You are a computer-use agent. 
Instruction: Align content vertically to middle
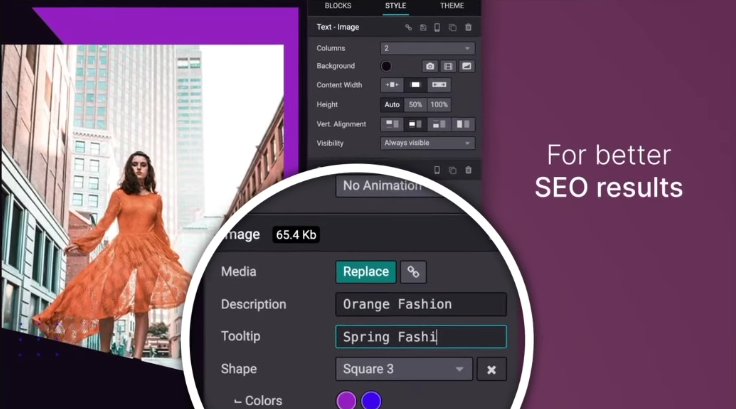415,124
